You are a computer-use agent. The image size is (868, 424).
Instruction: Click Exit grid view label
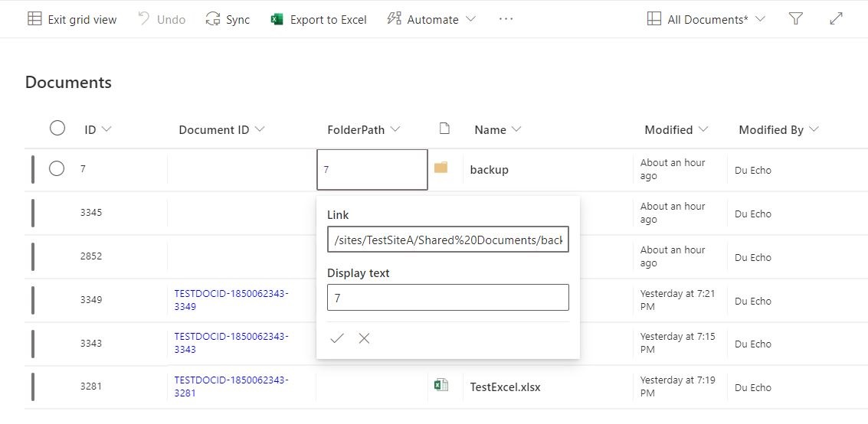point(82,20)
